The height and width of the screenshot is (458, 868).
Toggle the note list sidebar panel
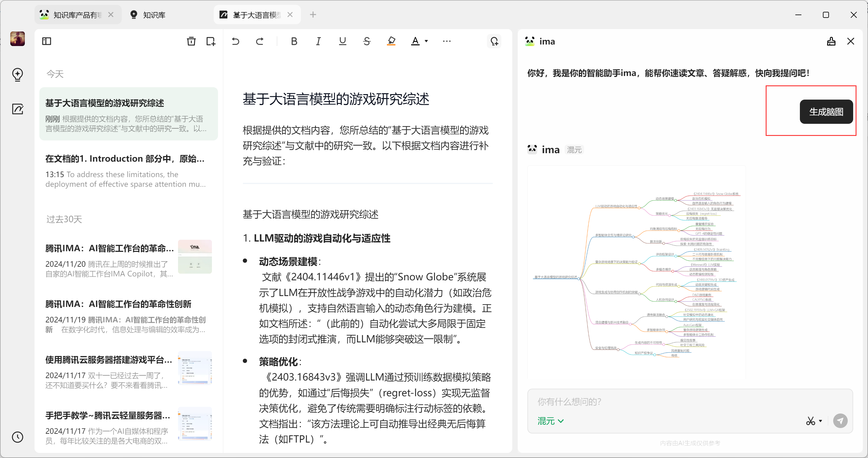47,41
